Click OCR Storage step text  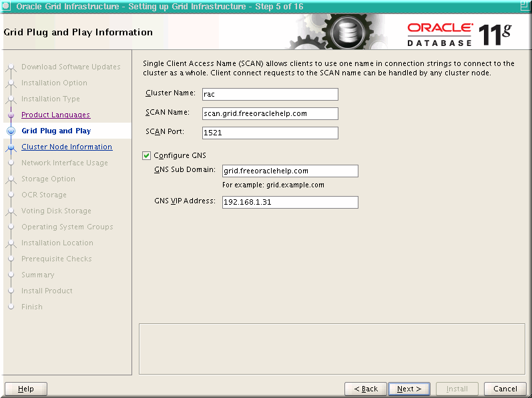(44, 195)
